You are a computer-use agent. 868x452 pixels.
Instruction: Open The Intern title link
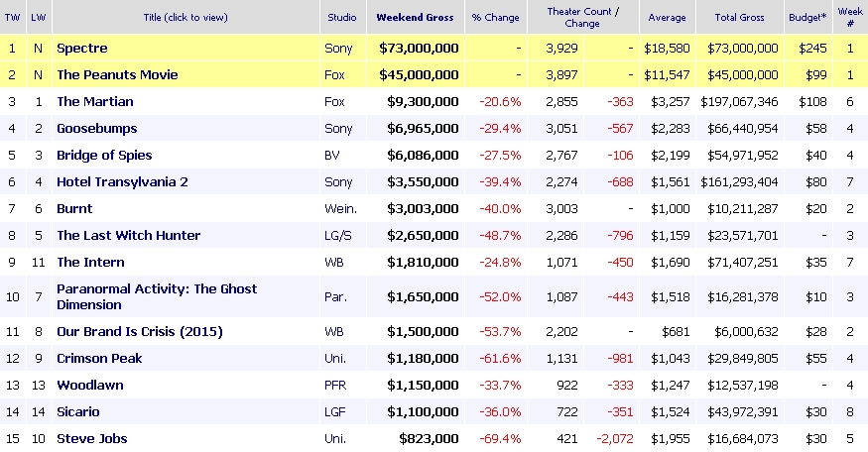[x=90, y=263]
